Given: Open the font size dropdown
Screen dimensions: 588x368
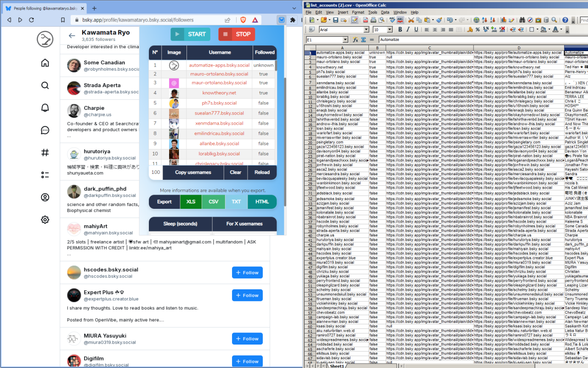Looking at the screenshot, I should (x=390, y=29).
